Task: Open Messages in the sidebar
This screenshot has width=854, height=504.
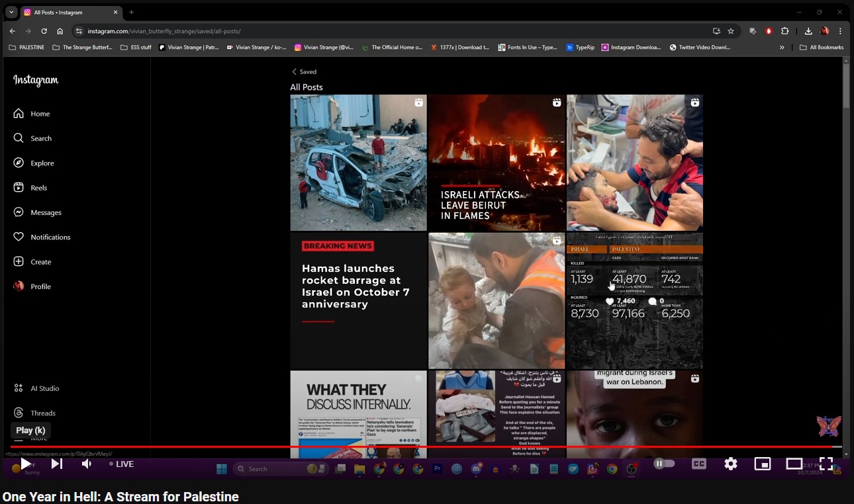Action: pyautogui.click(x=37, y=212)
